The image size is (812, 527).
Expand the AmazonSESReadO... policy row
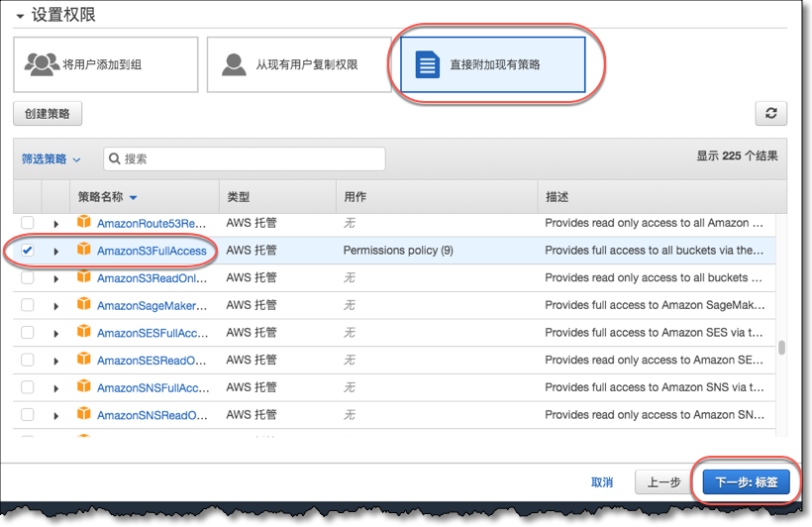55,362
